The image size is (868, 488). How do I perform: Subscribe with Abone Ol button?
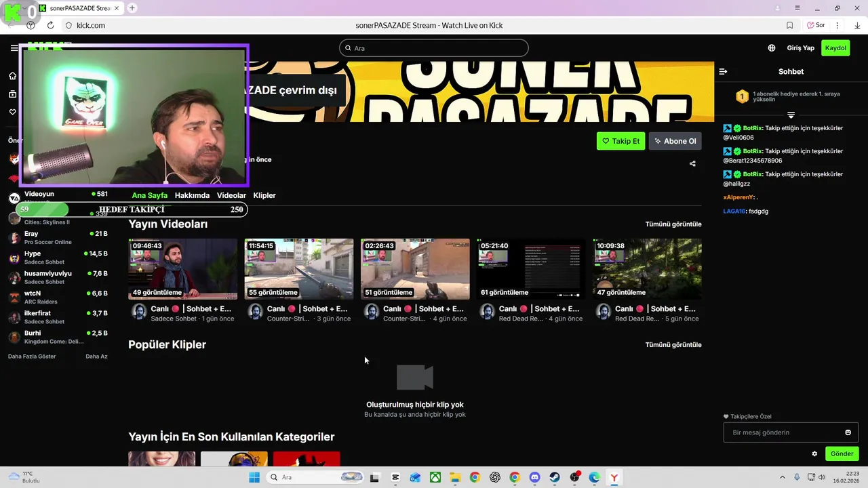[675, 141]
